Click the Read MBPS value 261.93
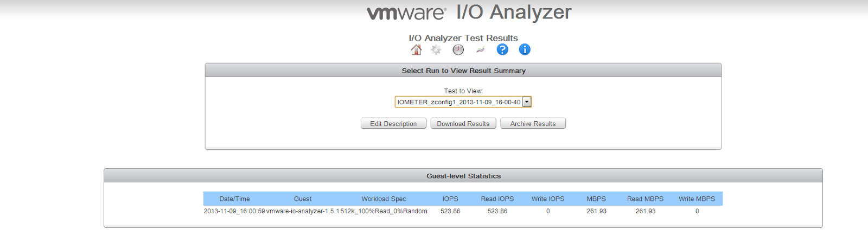The image size is (868, 235). pos(646,211)
